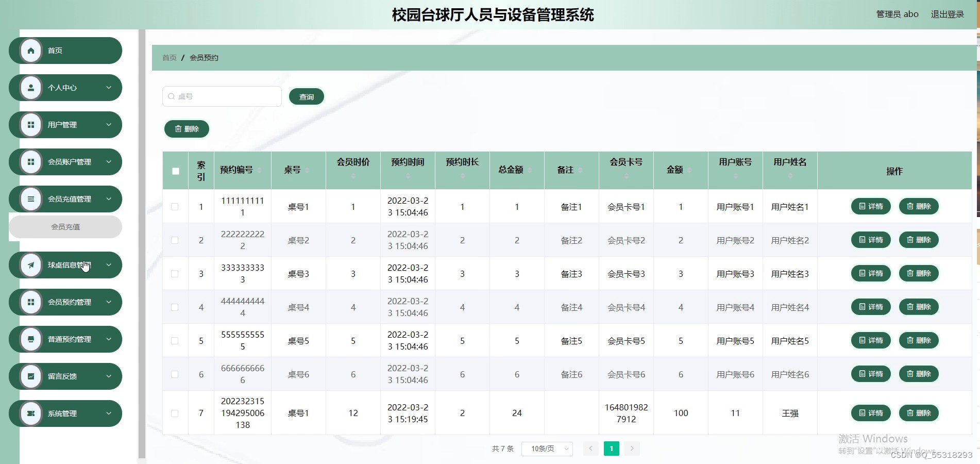Select 会员充值 submenu item
Viewport: 980px width, 464px height.
65,226
